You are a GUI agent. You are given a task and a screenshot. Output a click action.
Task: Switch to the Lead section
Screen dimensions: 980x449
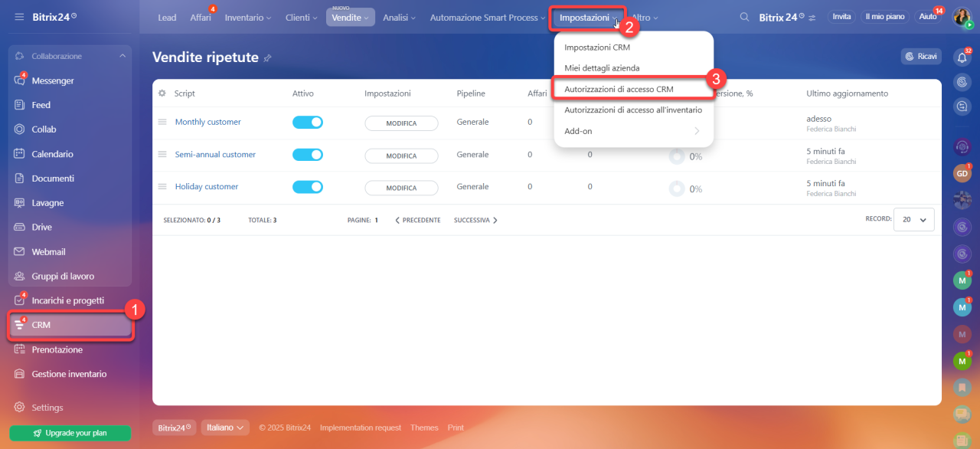pos(167,17)
